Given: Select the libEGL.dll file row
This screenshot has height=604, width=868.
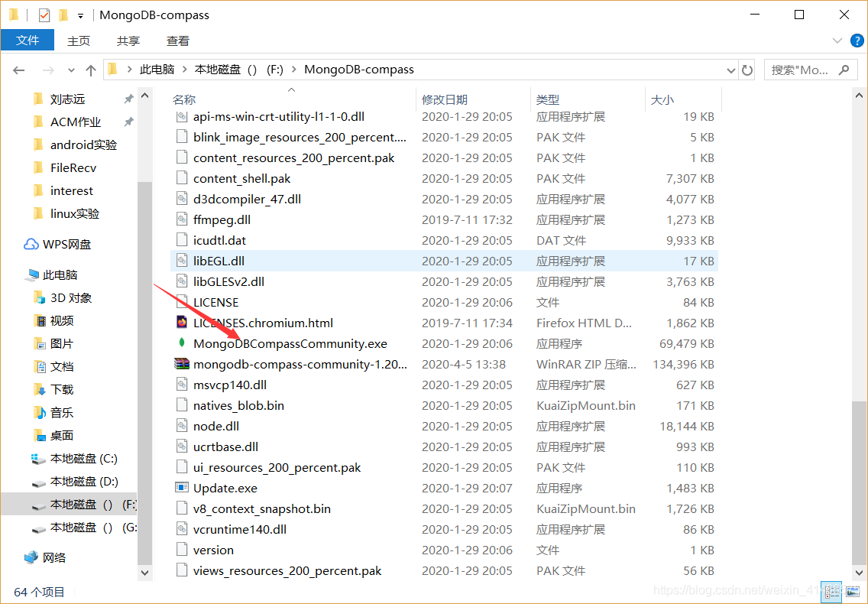Looking at the screenshot, I should pyautogui.click(x=444, y=261).
